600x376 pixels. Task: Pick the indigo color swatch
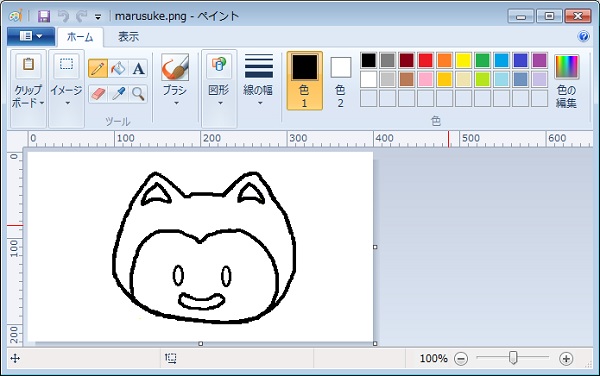coord(520,60)
